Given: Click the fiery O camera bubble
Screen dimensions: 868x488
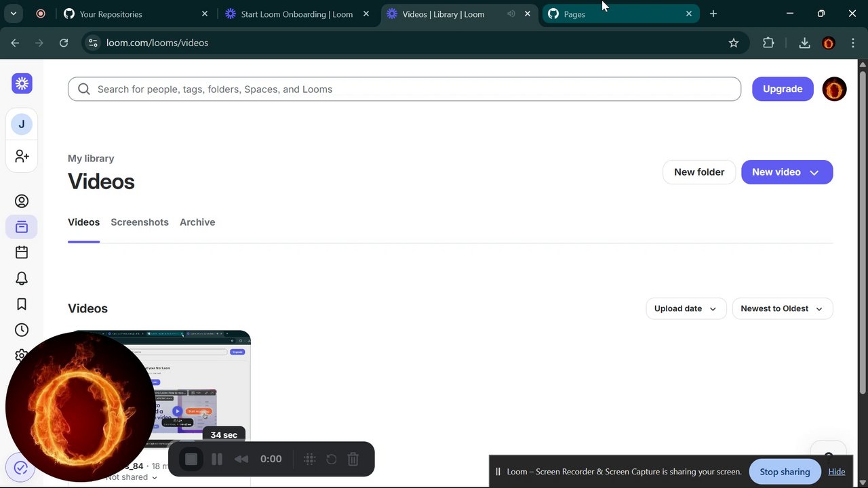Looking at the screenshot, I should click(80, 407).
